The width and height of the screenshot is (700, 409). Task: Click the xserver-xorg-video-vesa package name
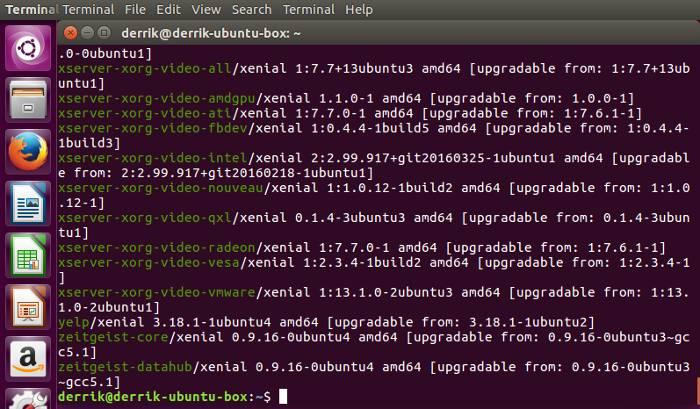(x=149, y=263)
